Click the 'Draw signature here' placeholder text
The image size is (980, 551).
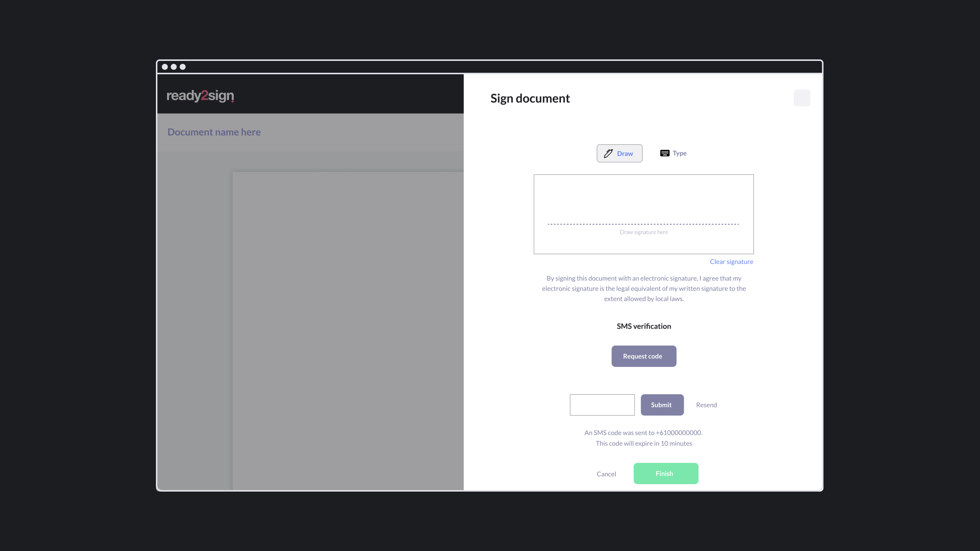[x=644, y=232]
